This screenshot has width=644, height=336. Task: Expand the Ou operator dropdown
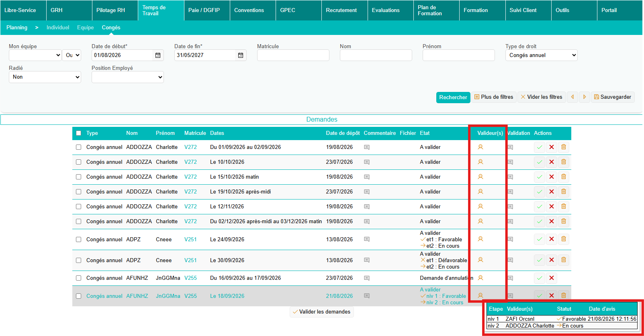[x=72, y=55]
